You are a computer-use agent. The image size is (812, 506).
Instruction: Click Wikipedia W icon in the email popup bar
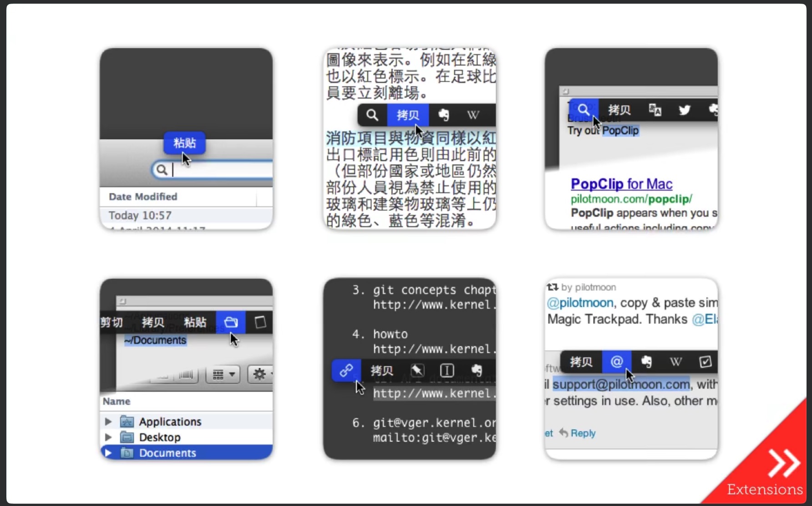tap(676, 362)
